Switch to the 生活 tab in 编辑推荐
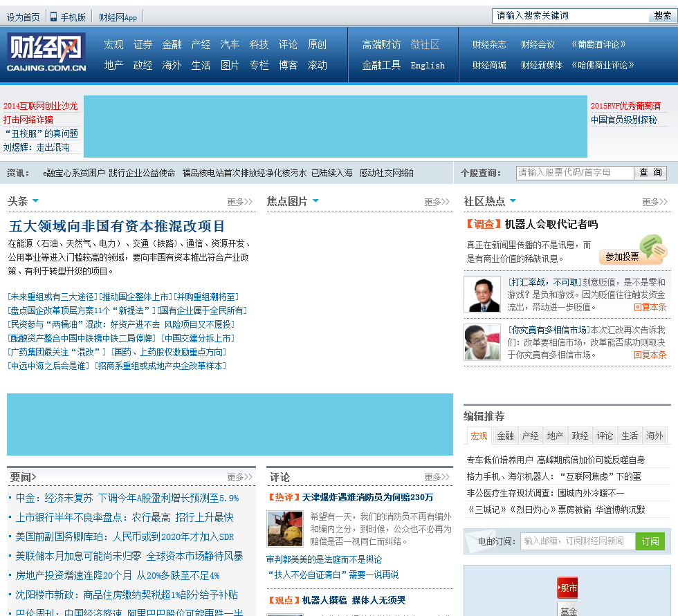 click(x=630, y=436)
